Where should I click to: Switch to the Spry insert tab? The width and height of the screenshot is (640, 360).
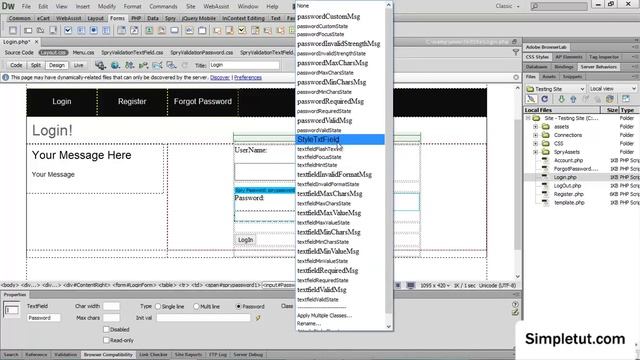pyautogui.click(x=170, y=18)
